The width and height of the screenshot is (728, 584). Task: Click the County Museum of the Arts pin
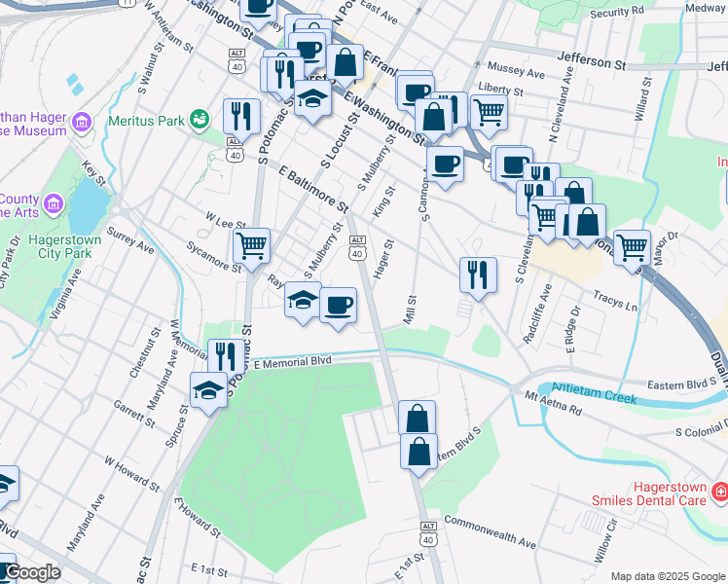pyautogui.click(x=53, y=204)
